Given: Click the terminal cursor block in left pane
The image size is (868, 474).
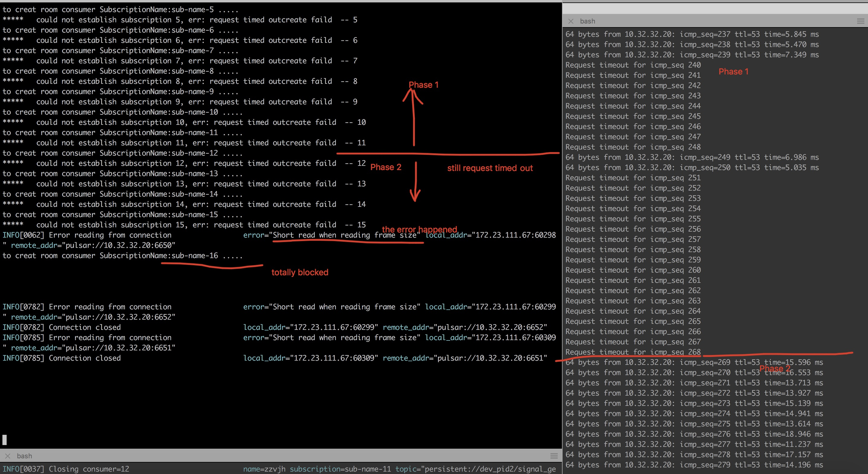Looking at the screenshot, I should 5,439.
